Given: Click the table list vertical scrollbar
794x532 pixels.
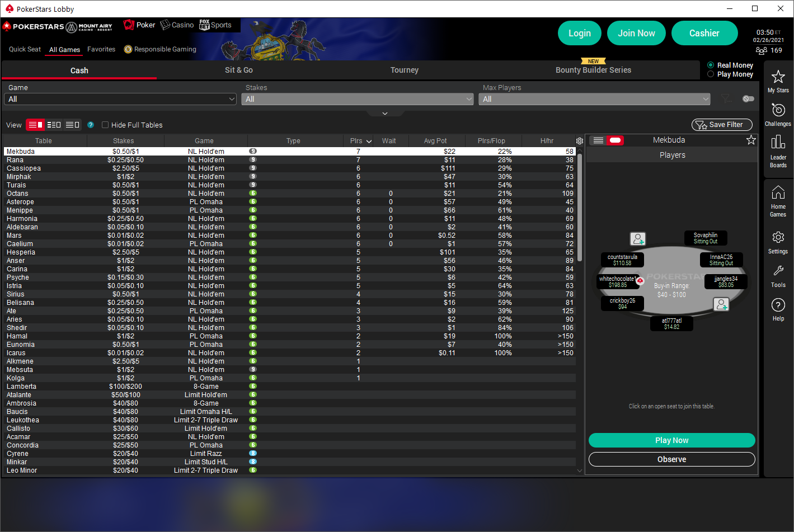Looking at the screenshot, I should (x=580, y=207).
